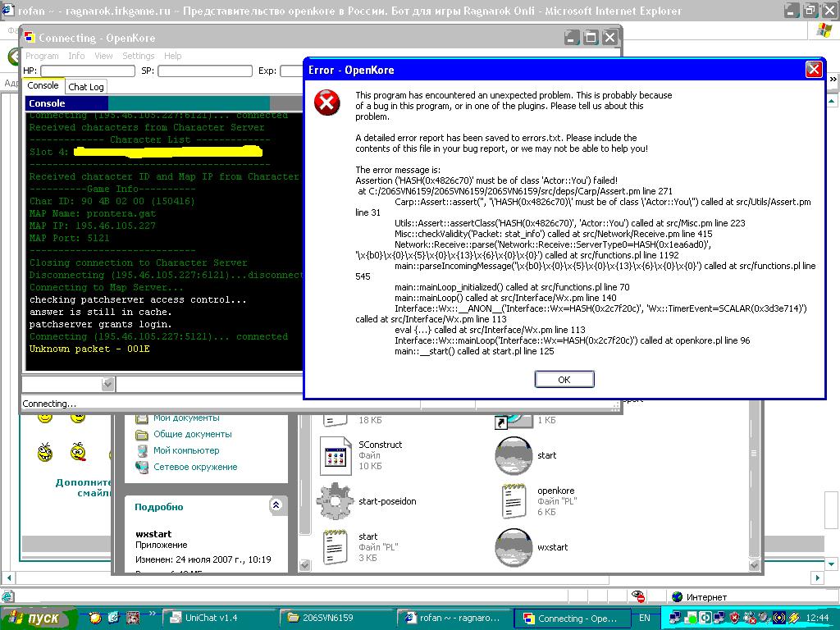The width and height of the screenshot is (840, 630).
Task: Click the SP value field
Action: [x=204, y=71]
